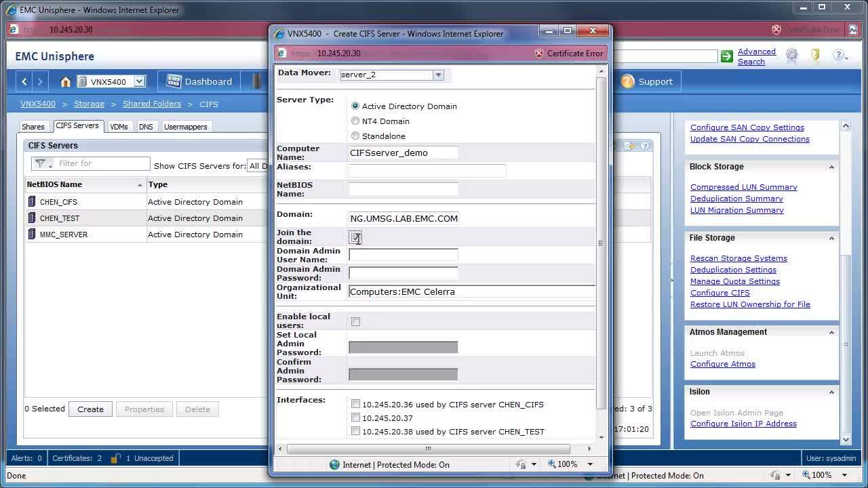Screen dimensions: 868x488
Task: Click the CHEN_CIFS server icon
Action: [x=32, y=202]
